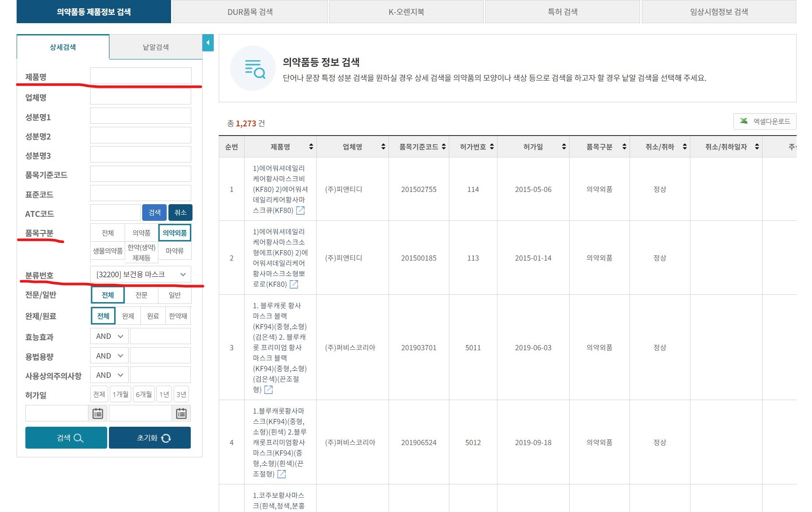Set 허가일 range to 1개월
Image resolution: width=812 pixels, height=512 pixels.
click(x=120, y=394)
